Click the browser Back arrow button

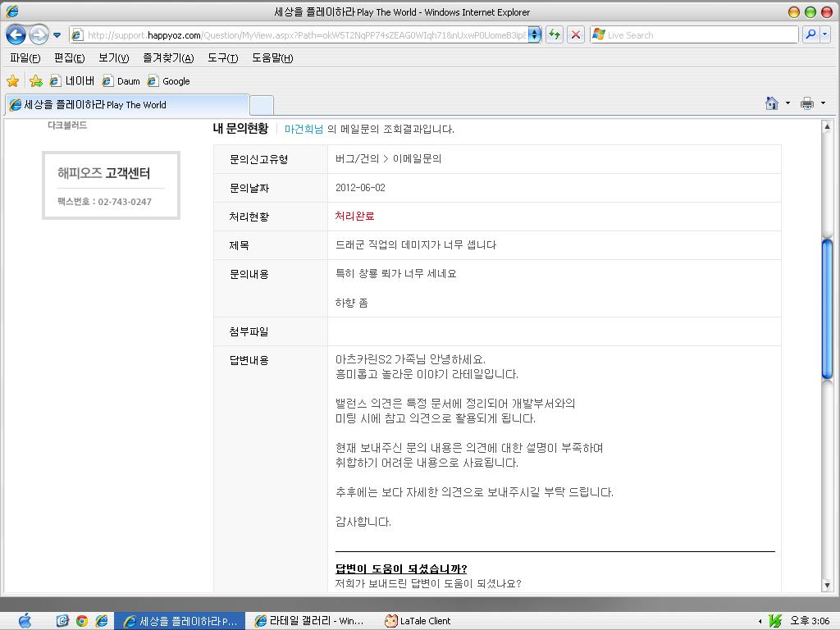[x=16, y=34]
